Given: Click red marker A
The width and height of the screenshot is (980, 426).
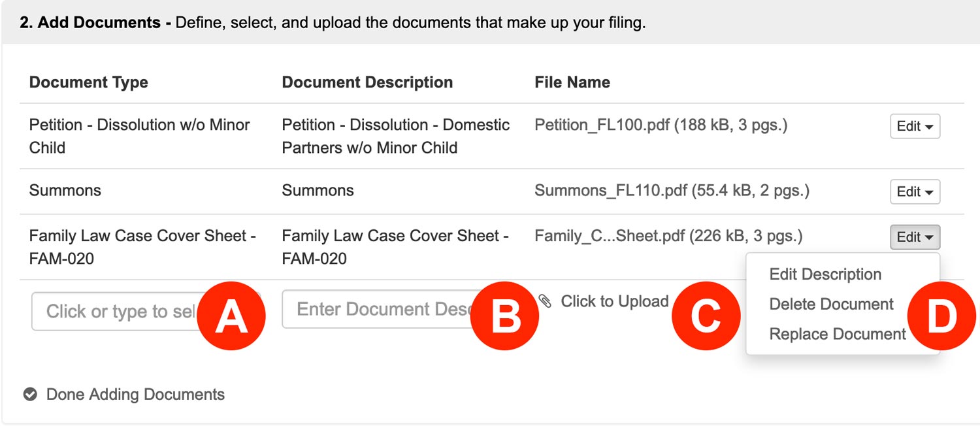Looking at the screenshot, I should point(232,316).
